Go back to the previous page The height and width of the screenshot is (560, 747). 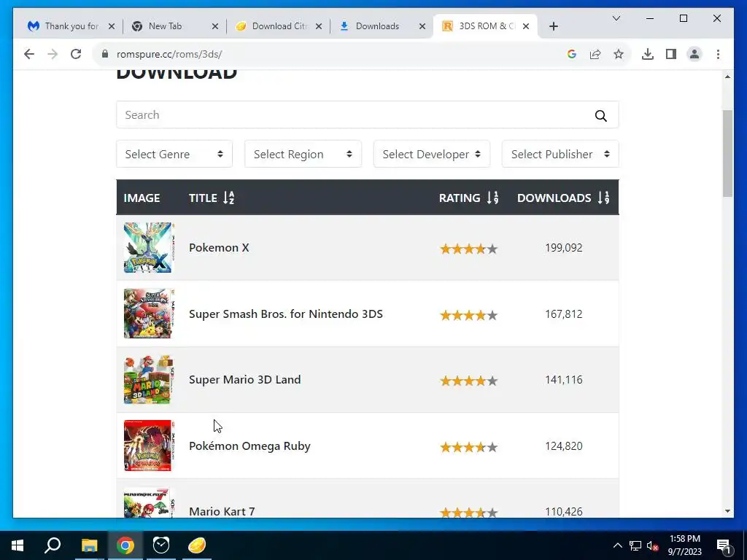pos(29,54)
